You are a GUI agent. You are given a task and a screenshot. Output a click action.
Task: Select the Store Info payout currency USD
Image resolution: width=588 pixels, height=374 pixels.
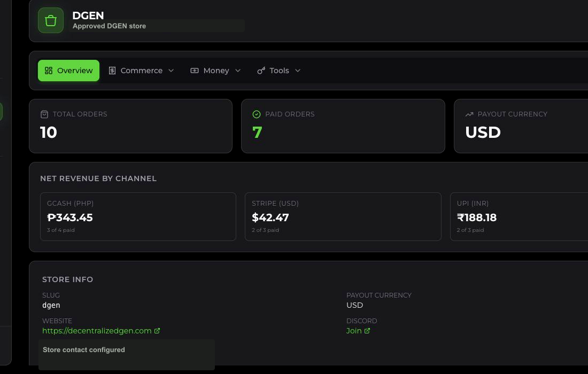pos(355,305)
